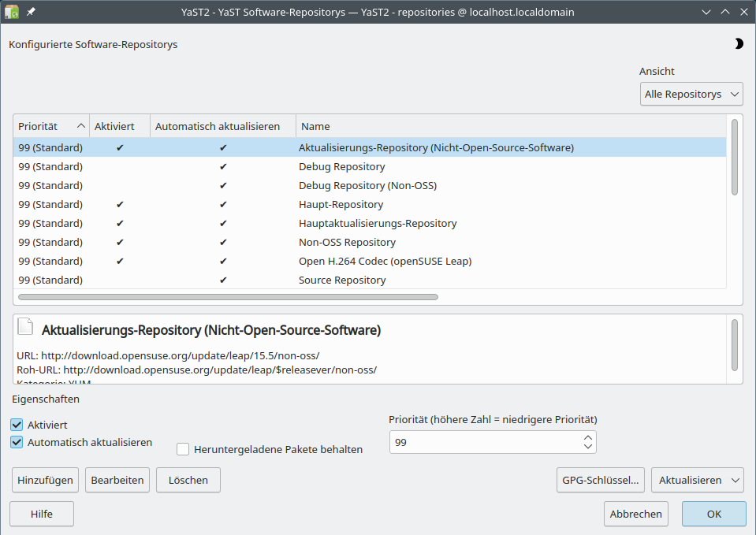The image size is (756, 535).
Task: Enable Heruntergeladene Pakete behalten
Action: tap(183, 449)
